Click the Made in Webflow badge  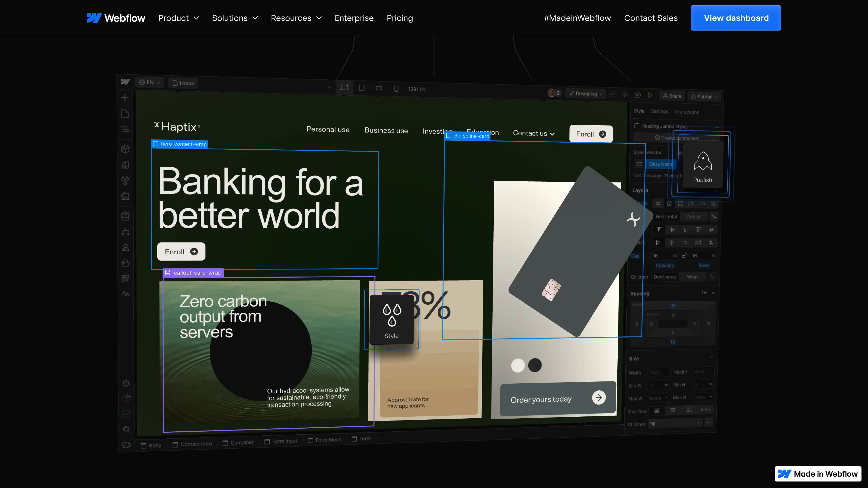(x=818, y=474)
